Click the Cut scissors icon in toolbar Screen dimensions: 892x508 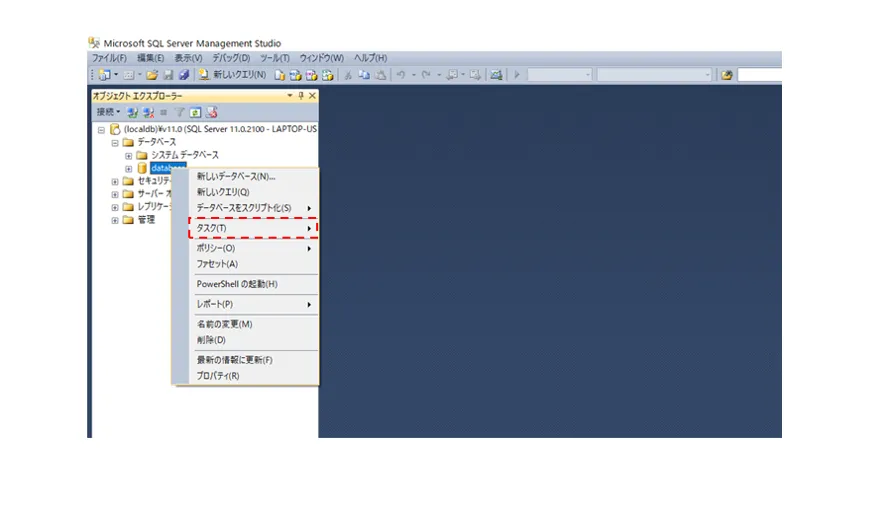pos(348,75)
